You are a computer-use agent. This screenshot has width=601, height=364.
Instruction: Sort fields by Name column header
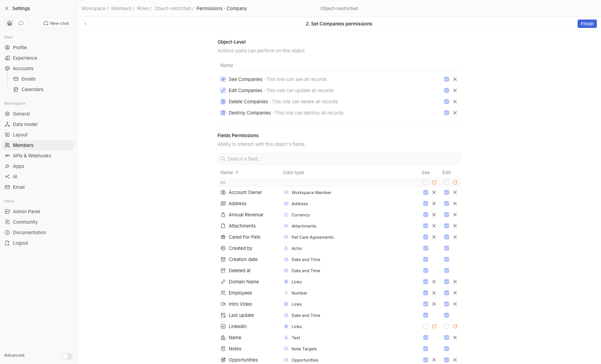pyautogui.click(x=229, y=172)
